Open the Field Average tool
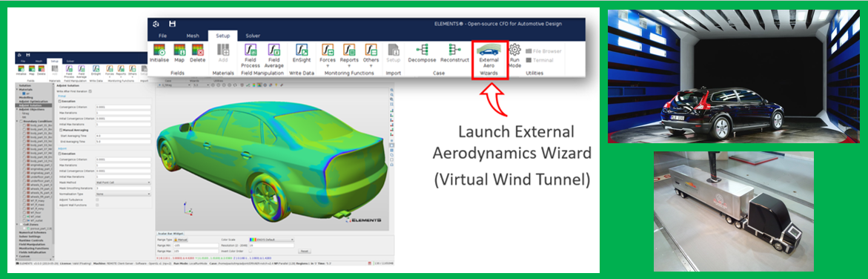868x279 pixels. point(274,56)
